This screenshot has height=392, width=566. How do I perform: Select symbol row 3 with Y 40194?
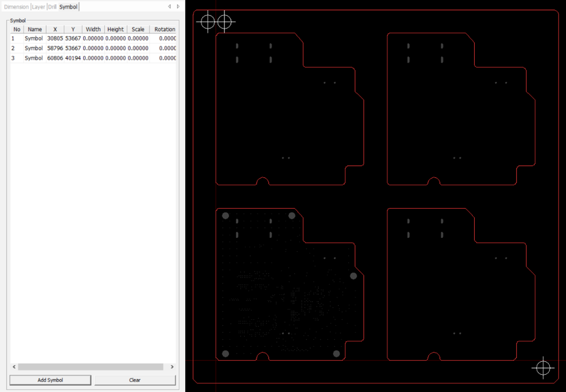[73, 58]
